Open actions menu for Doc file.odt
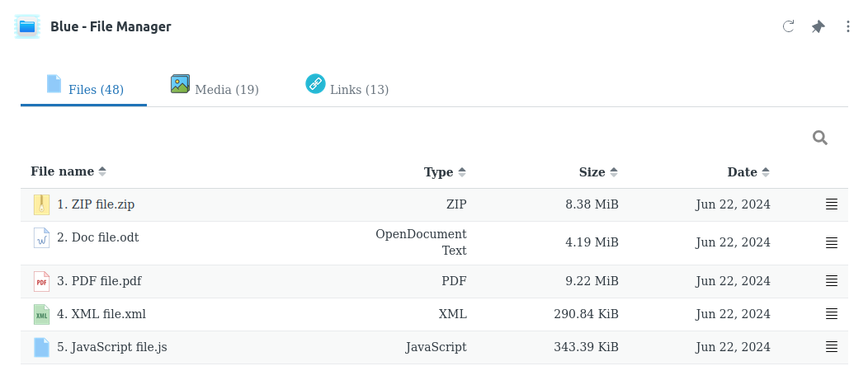868x366 pixels. tap(832, 243)
